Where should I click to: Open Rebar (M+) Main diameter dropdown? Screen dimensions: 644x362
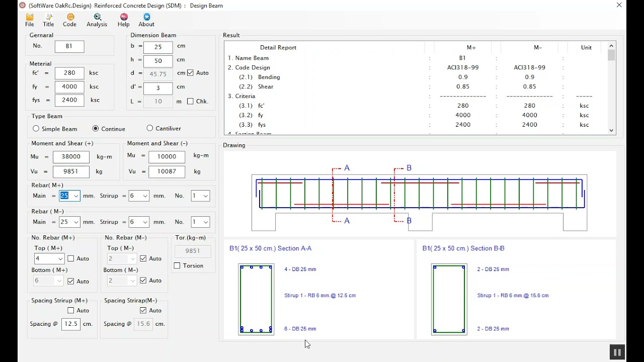(76, 196)
